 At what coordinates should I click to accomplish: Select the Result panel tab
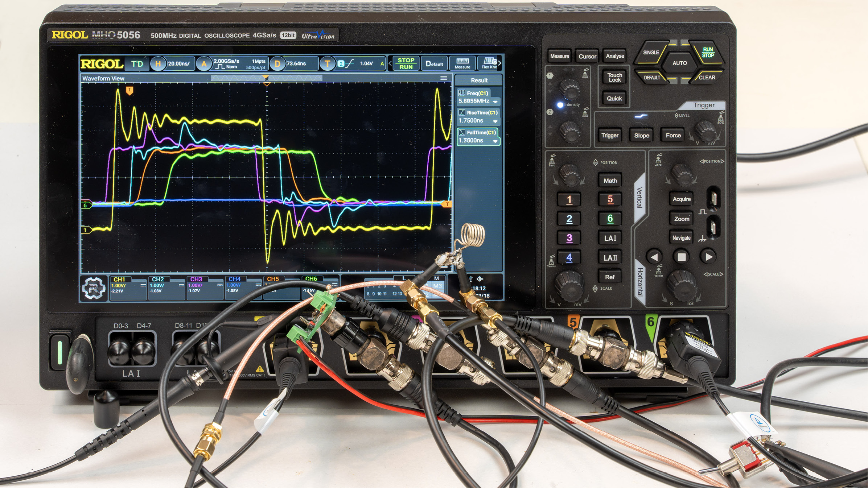click(479, 80)
